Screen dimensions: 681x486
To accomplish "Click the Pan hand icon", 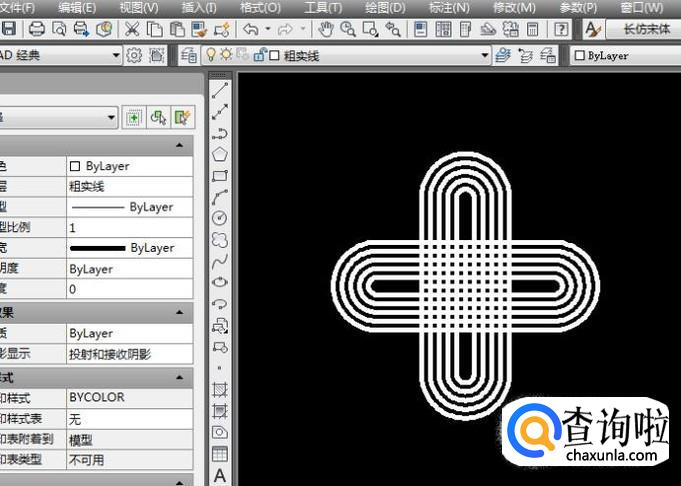I will pos(325,30).
